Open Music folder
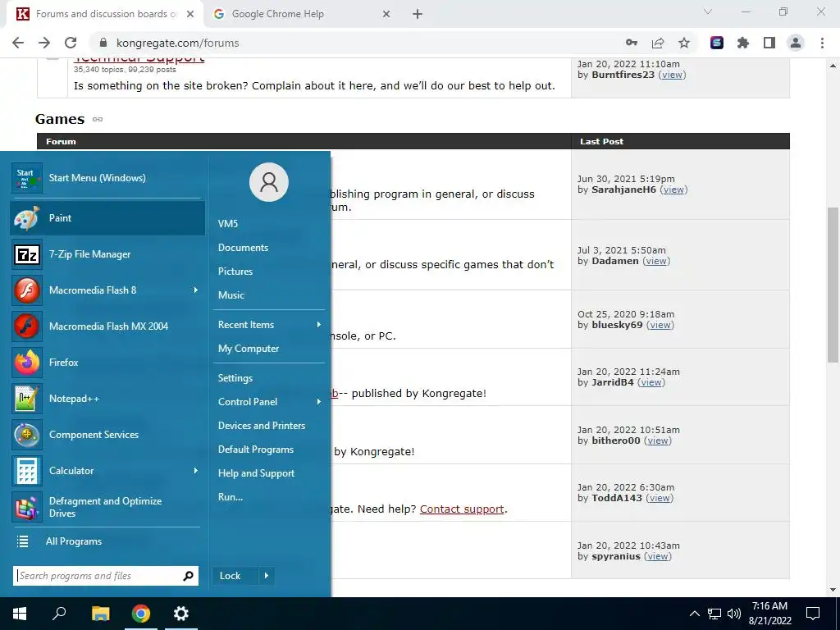 [x=231, y=295]
